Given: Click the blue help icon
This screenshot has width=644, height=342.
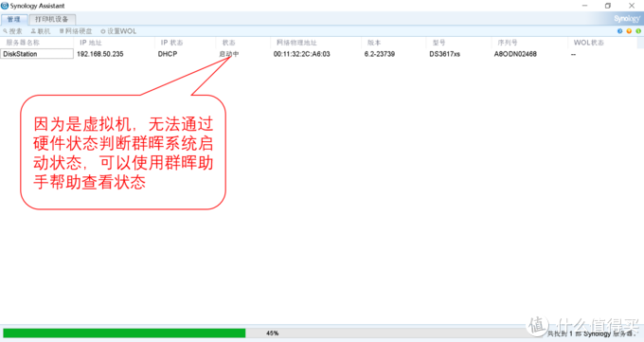Looking at the screenshot, I should [x=619, y=31].
